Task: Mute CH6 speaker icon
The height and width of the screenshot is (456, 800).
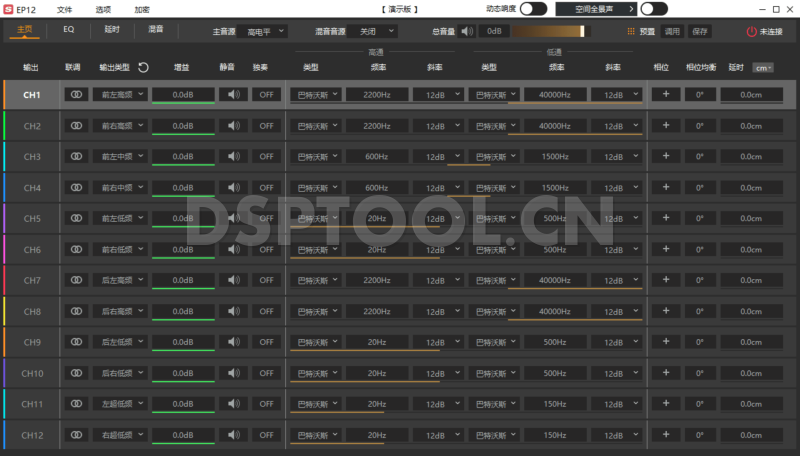Action: coord(234,249)
